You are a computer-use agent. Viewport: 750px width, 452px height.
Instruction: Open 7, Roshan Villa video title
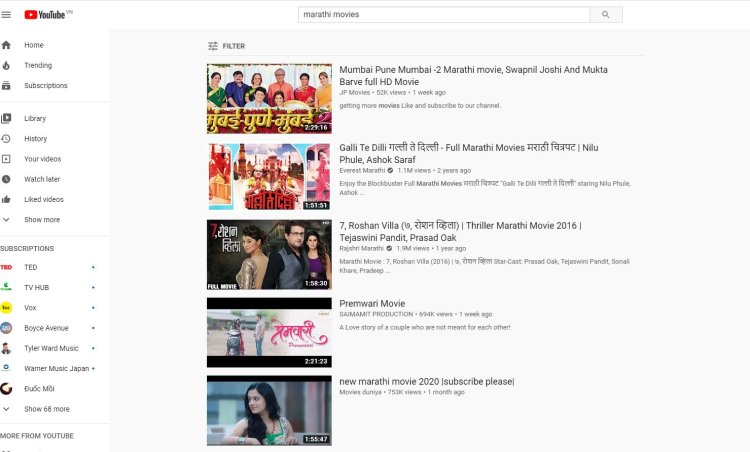pos(461,232)
